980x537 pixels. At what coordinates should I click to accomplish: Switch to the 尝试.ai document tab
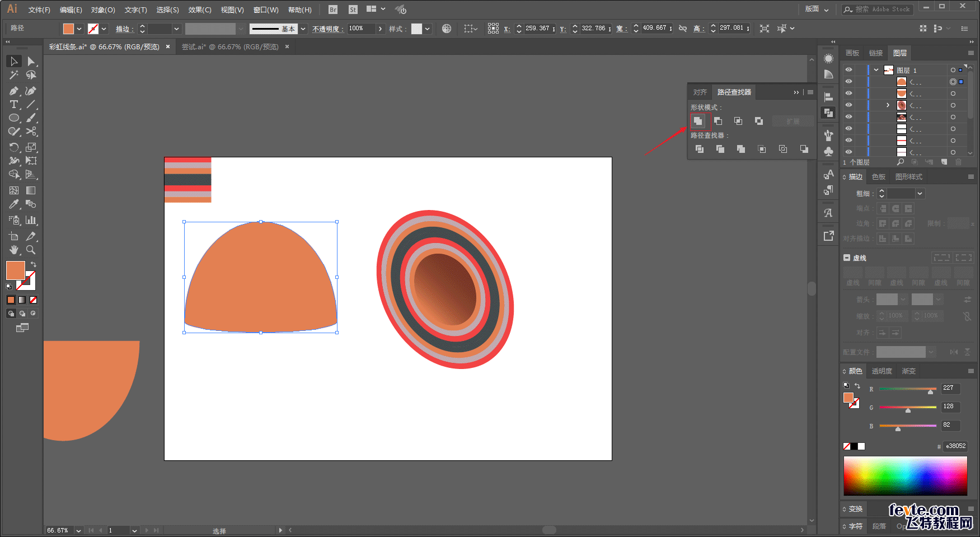coord(230,47)
